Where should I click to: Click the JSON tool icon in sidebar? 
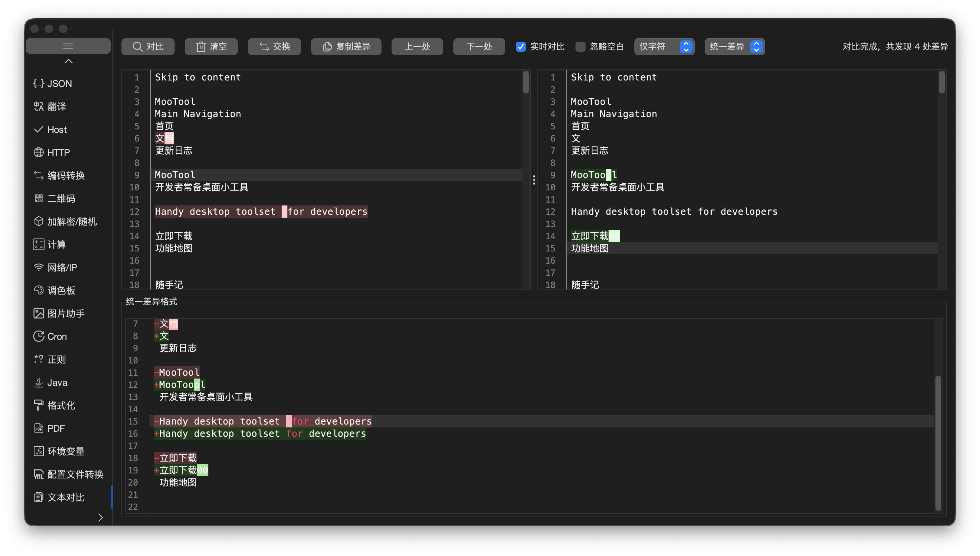(x=38, y=83)
